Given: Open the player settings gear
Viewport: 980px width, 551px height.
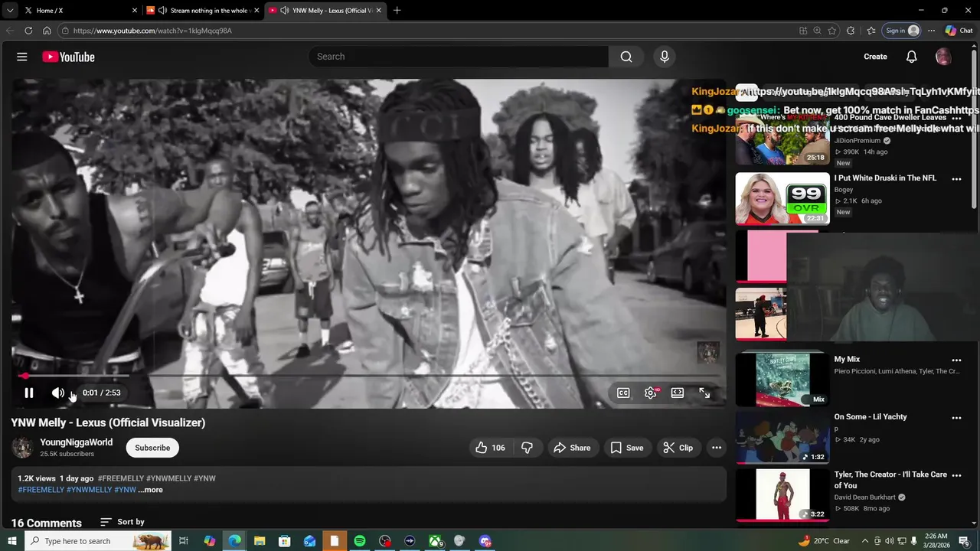Looking at the screenshot, I should 651,393.
